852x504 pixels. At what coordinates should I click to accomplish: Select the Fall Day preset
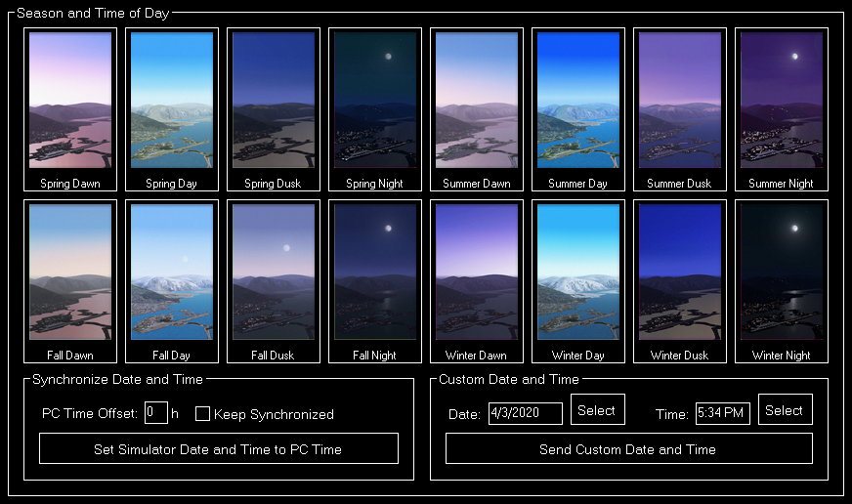(172, 281)
